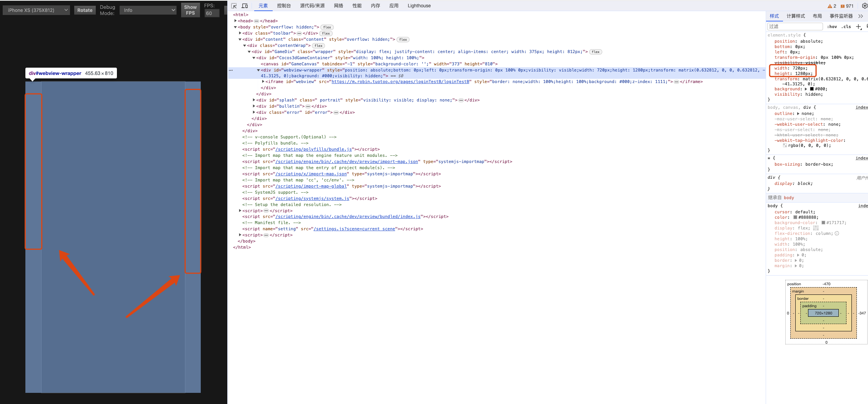The width and height of the screenshot is (868, 404).
Task: Switch to the 网络 (Network) tab
Action: [x=338, y=6]
